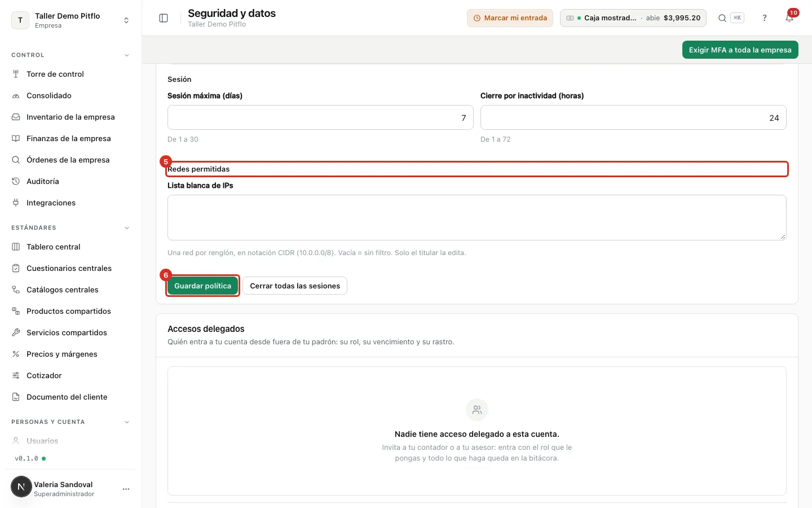Click Marcar mi entrada button
Screen dimensions: 812x508
510,18
